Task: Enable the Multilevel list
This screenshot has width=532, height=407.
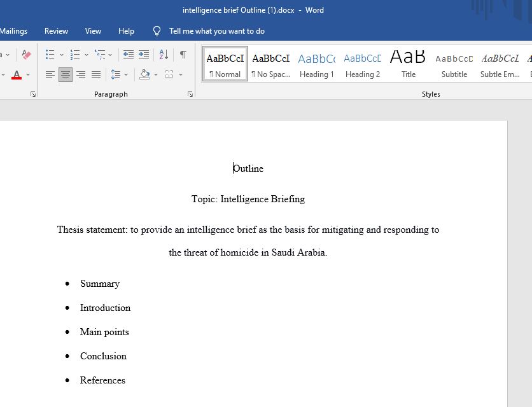Action: pyautogui.click(x=101, y=54)
